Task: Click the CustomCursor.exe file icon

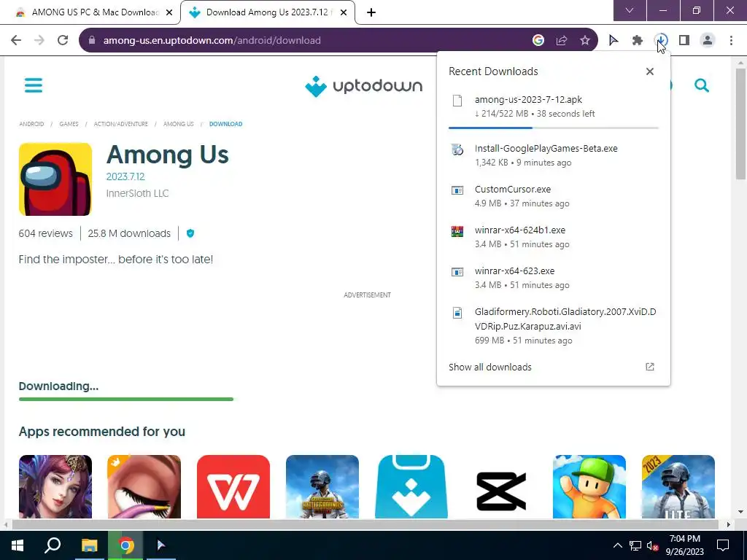Action: [457, 190]
